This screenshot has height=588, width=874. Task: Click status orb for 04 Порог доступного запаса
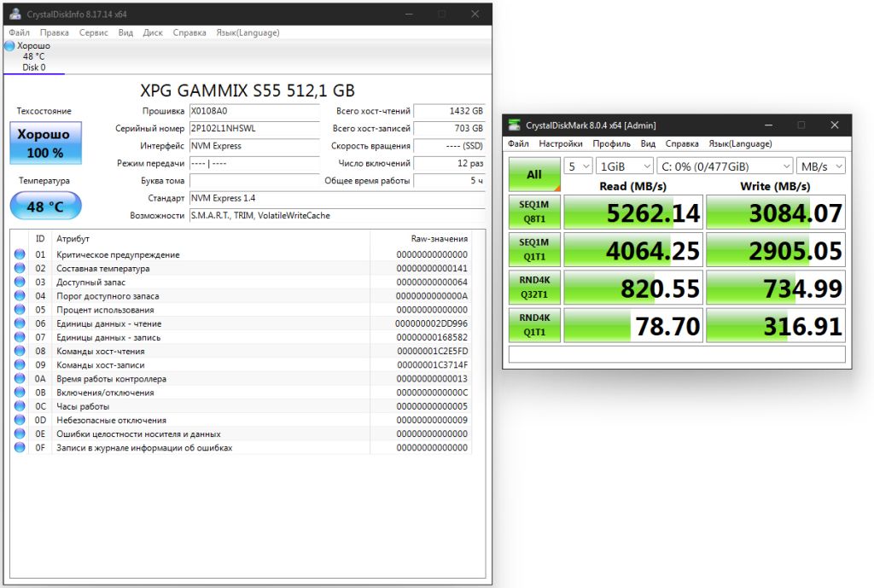click(x=20, y=296)
